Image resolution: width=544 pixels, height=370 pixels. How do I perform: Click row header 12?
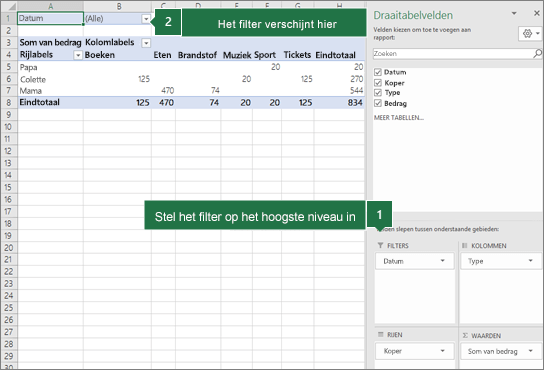pos(9,151)
